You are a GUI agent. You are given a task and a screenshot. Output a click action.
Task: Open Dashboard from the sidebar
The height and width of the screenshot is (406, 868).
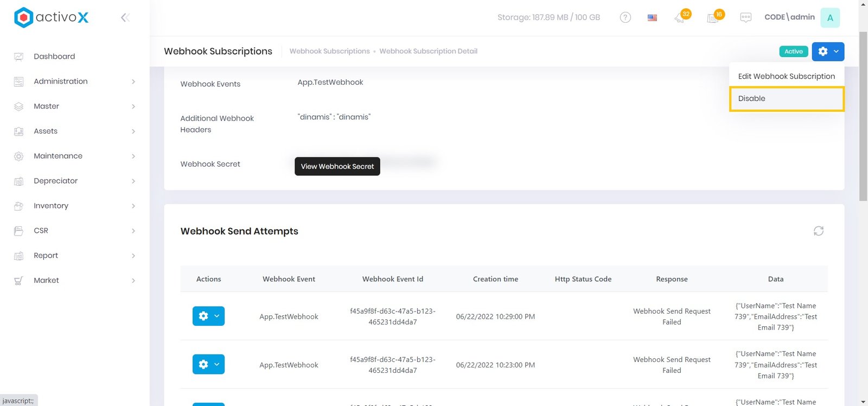(x=54, y=56)
